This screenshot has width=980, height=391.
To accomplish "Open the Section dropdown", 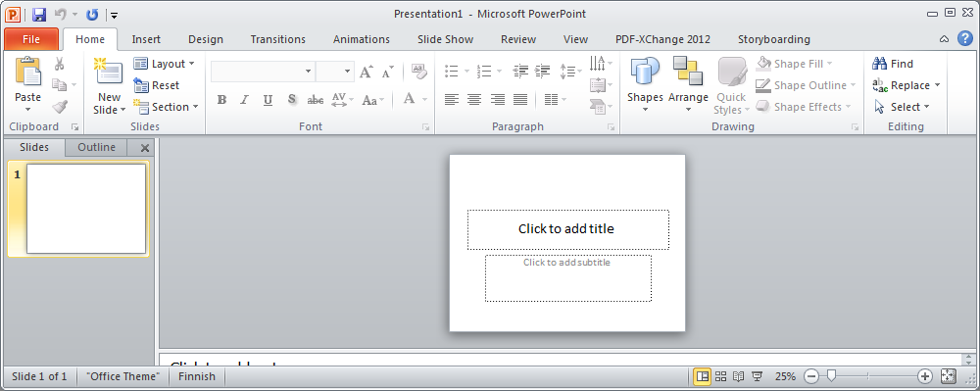I will coord(166,107).
